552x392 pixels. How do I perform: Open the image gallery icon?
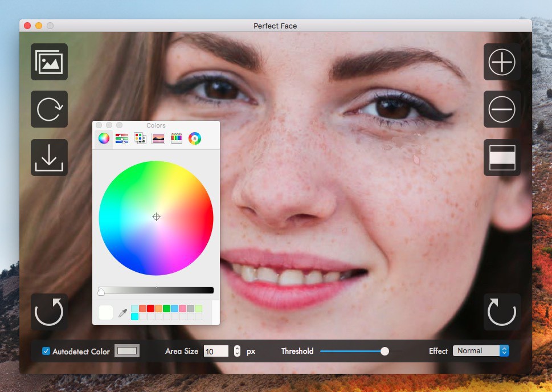[x=49, y=62]
